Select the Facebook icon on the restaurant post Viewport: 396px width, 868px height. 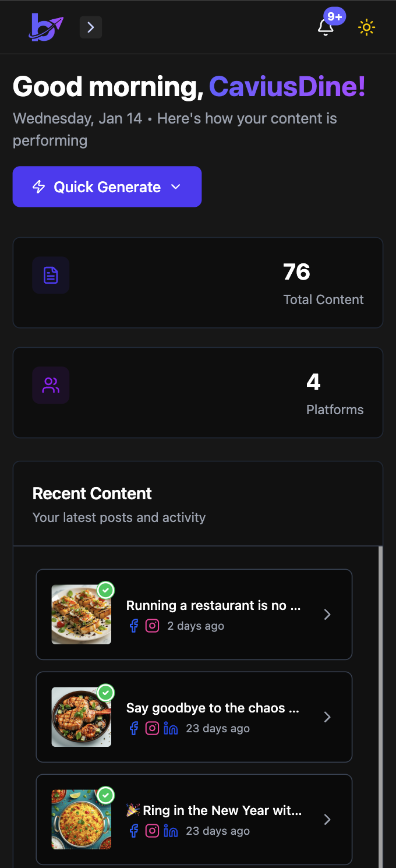pos(133,625)
